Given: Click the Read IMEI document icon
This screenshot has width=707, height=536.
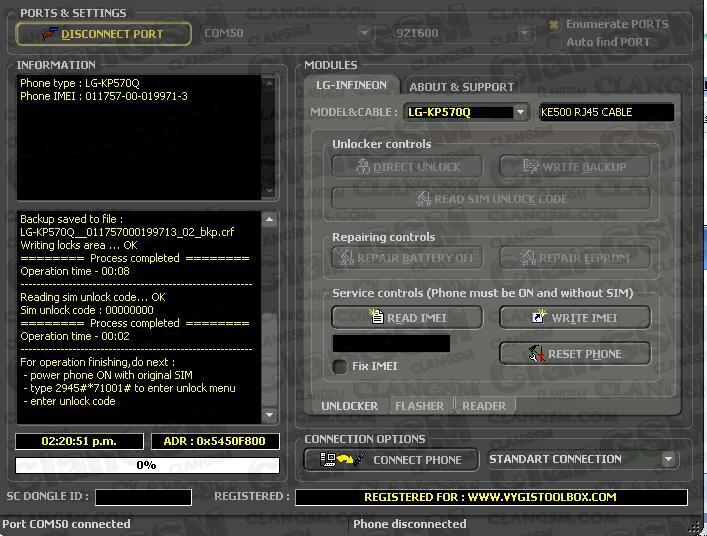Looking at the screenshot, I should (x=376, y=316).
